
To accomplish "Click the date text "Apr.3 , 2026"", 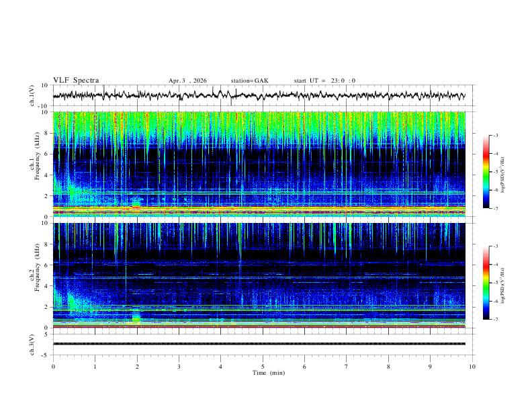I will pos(187,81).
